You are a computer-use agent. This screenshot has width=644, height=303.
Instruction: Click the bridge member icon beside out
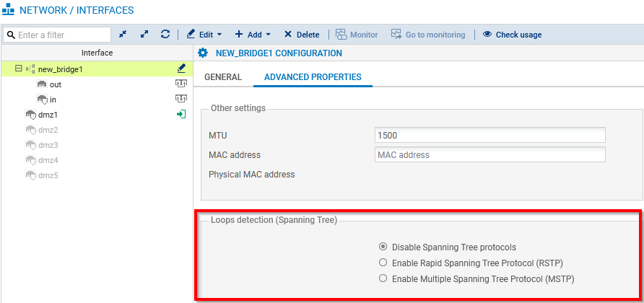[x=181, y=84]
